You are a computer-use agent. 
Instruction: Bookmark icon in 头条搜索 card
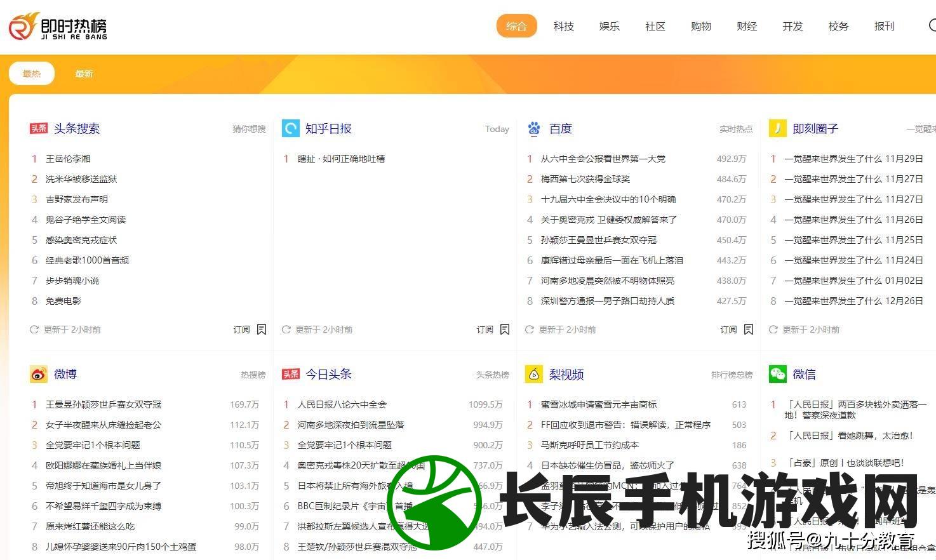click(x=262, y=330)
